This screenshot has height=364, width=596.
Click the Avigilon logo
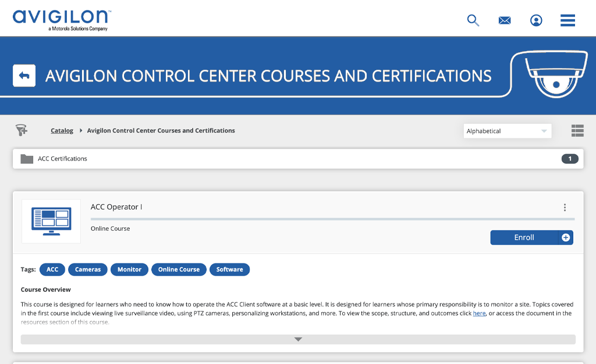[x=62, y=20]
